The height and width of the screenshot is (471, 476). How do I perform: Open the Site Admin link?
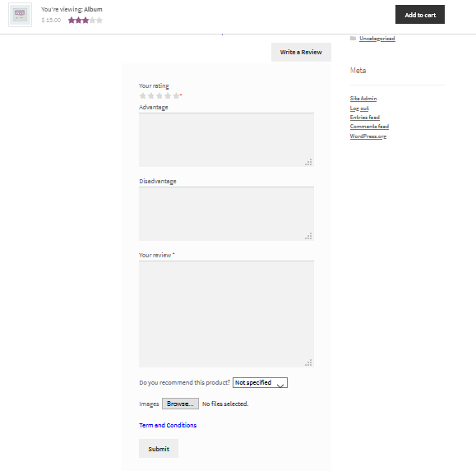(363, 99)
